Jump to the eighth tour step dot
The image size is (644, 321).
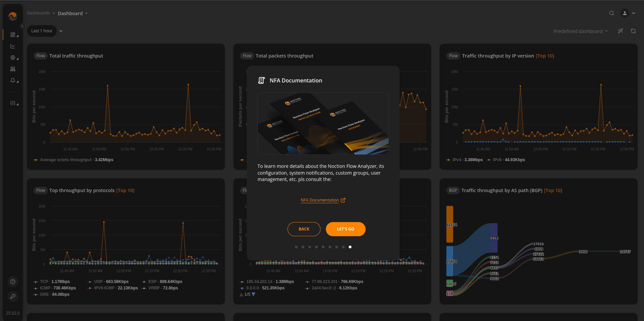pyautogui.click(x=343, y=247)
